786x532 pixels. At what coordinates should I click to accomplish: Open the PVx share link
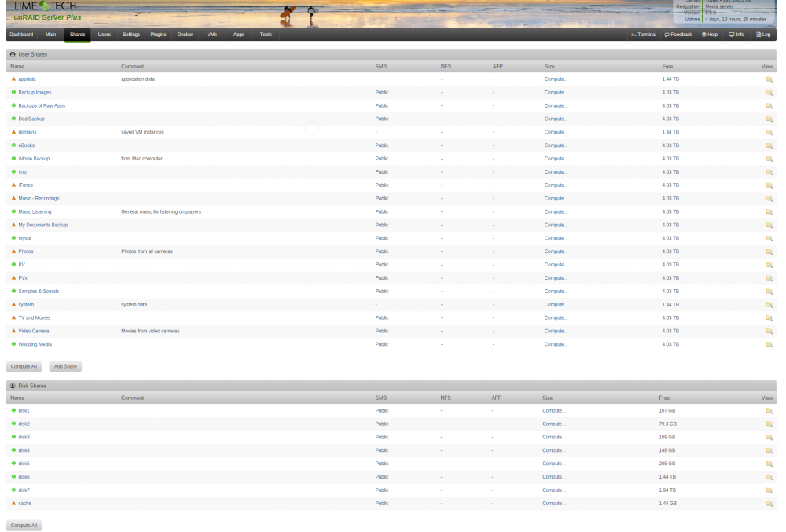click(x=23, y=278)
